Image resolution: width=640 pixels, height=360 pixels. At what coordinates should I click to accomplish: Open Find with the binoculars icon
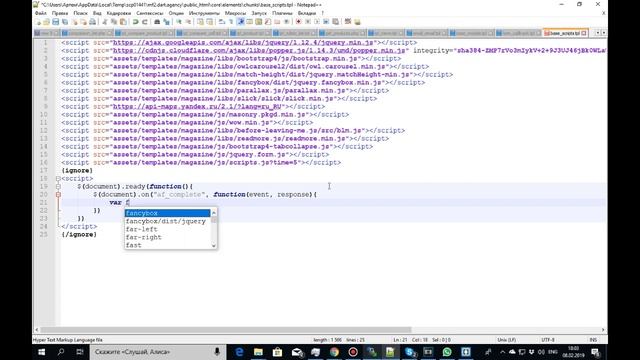(157, 22)
